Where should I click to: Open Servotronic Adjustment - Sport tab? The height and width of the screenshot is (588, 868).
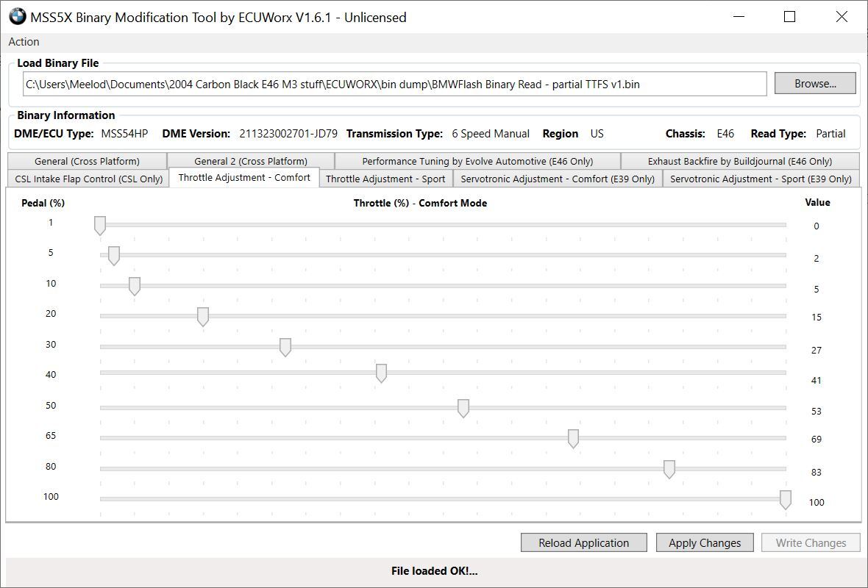point(761,179)
